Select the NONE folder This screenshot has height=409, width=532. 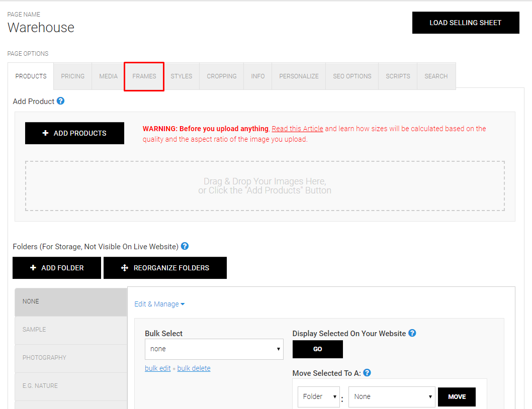tap(71, 301)
